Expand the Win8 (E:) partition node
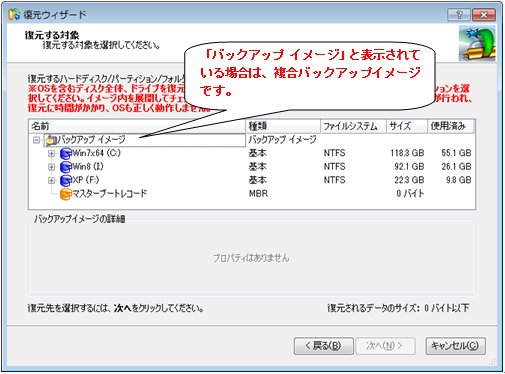Viewport: 505px width, 374px height. [51, 167]
